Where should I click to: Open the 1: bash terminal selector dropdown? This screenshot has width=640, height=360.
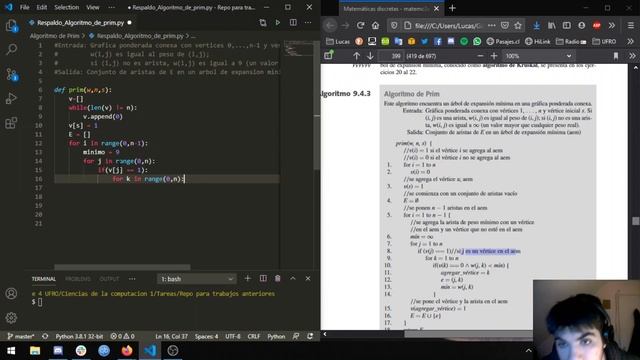pyautogui.click(x=196, y=279)
